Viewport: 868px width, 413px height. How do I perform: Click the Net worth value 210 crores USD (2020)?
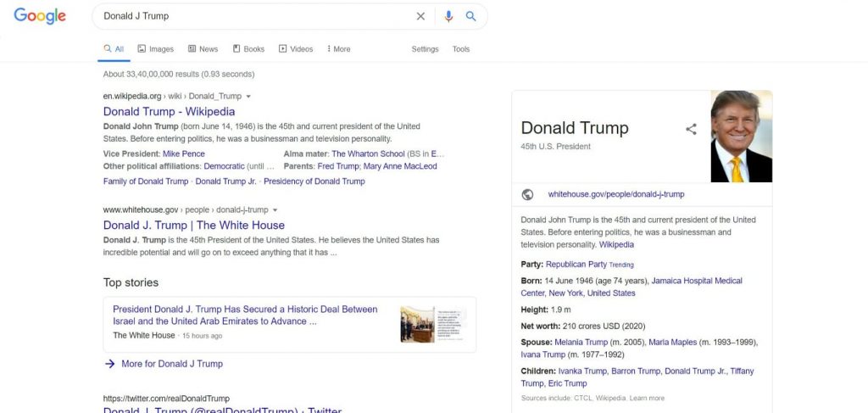click(x=604, y=326)
